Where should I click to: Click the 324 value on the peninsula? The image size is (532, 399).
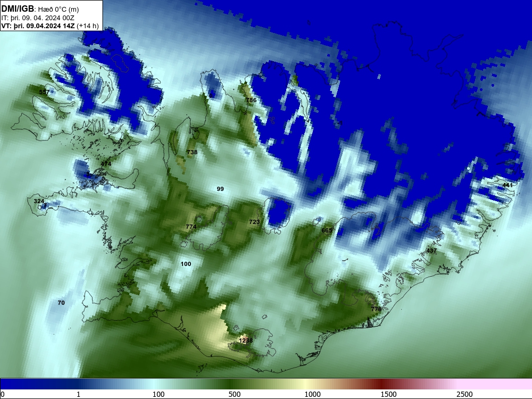click(39, 201)
